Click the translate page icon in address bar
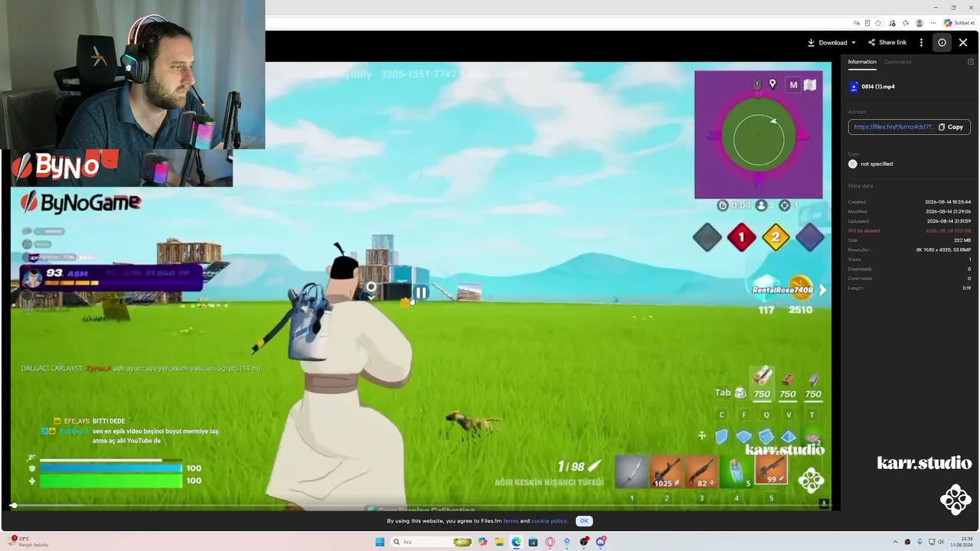The width and height of the screenshot is (980, 551). point(857,23)
